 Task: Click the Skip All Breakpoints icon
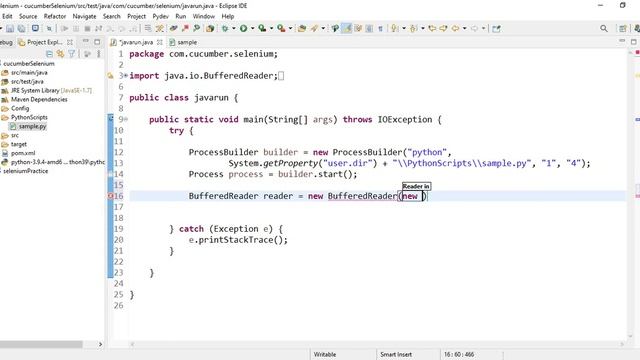tap(49, 29)
